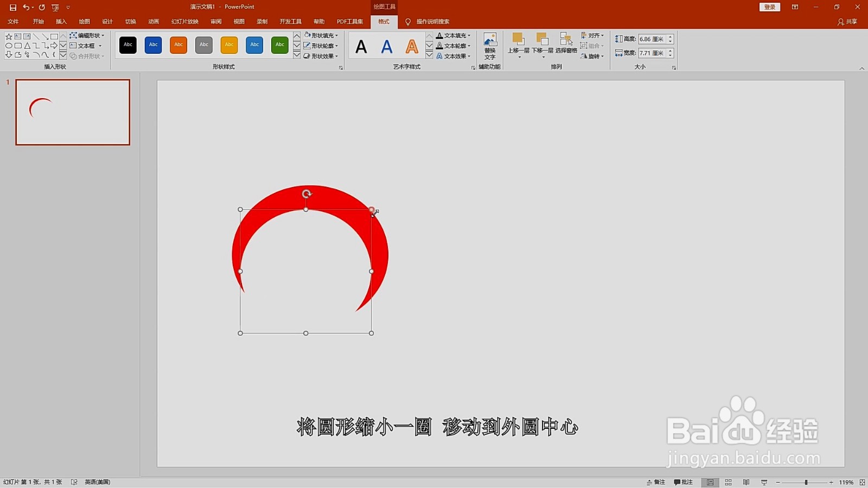The height and width of the screenshot is (488, 868).
Task: Apply the black letter A WordArt style
Action: (x=361, y=47)
